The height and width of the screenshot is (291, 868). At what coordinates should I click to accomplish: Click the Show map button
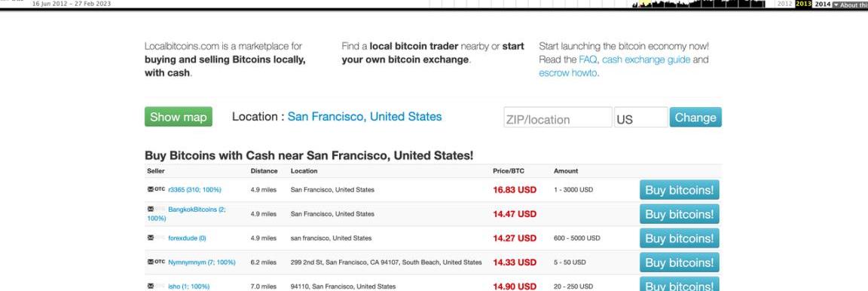pos(179,117)
